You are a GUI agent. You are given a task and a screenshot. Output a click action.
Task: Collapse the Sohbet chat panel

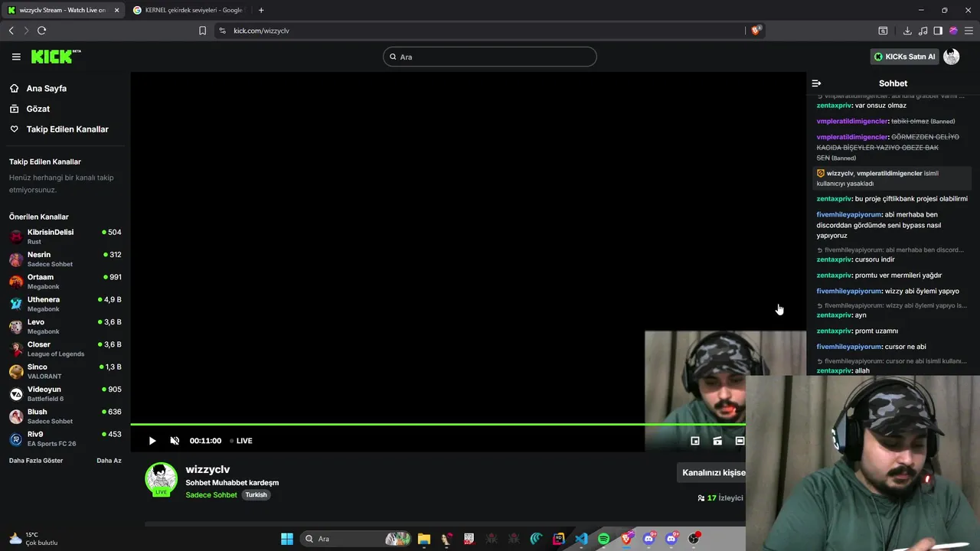coord(816,83)
